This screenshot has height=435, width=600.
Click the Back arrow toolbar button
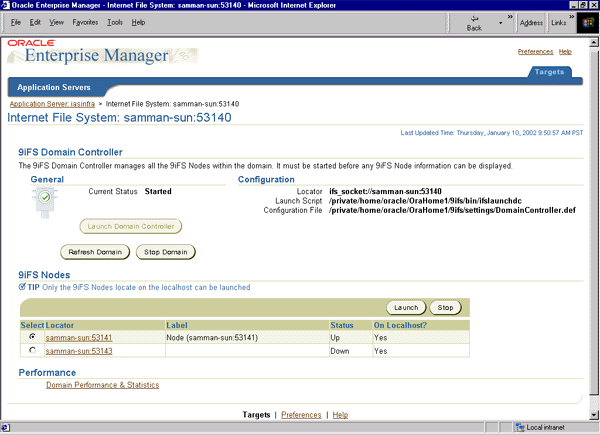coord(474,23)
